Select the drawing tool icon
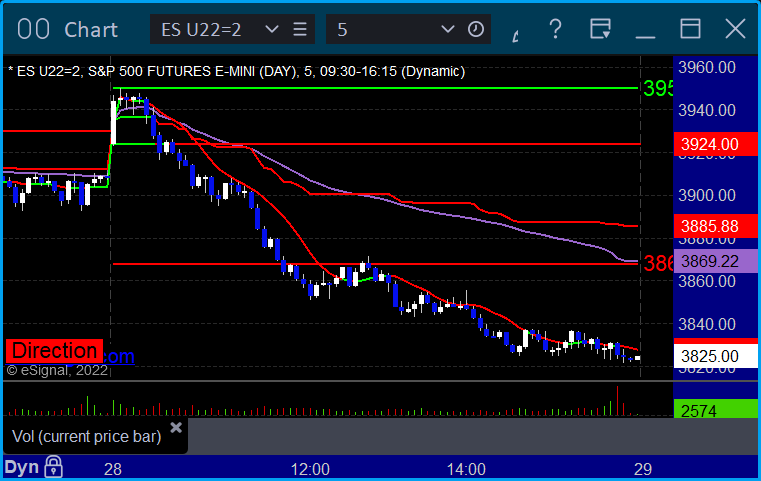Viewport: 761px width, 481px height. [515, 35]
